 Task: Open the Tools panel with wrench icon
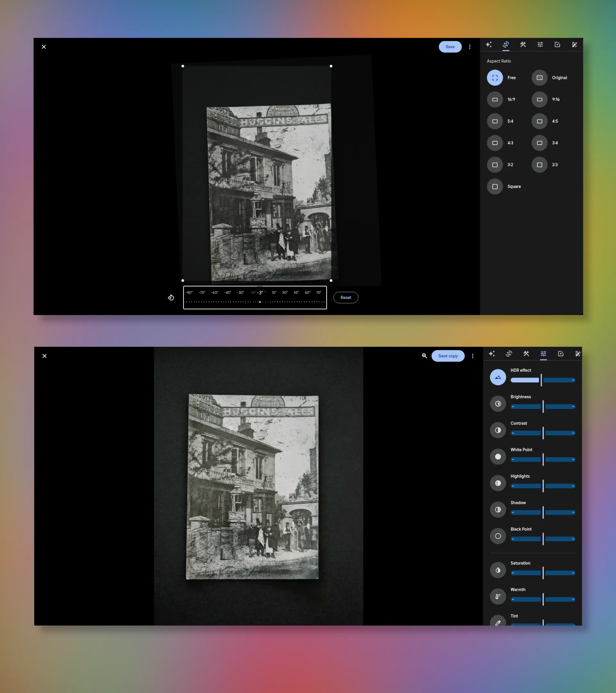point(522,44)
